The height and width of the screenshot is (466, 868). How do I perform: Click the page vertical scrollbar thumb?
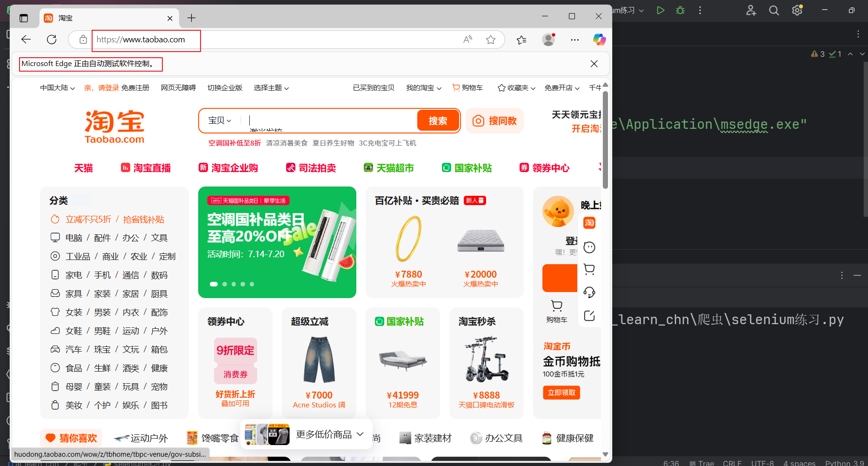click(x=605, y=140)
